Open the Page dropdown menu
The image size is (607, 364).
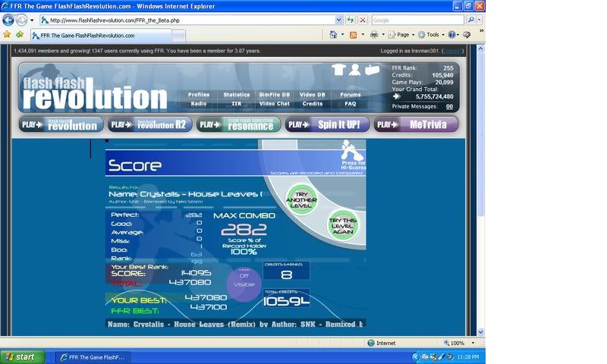(x=402, y=35)
